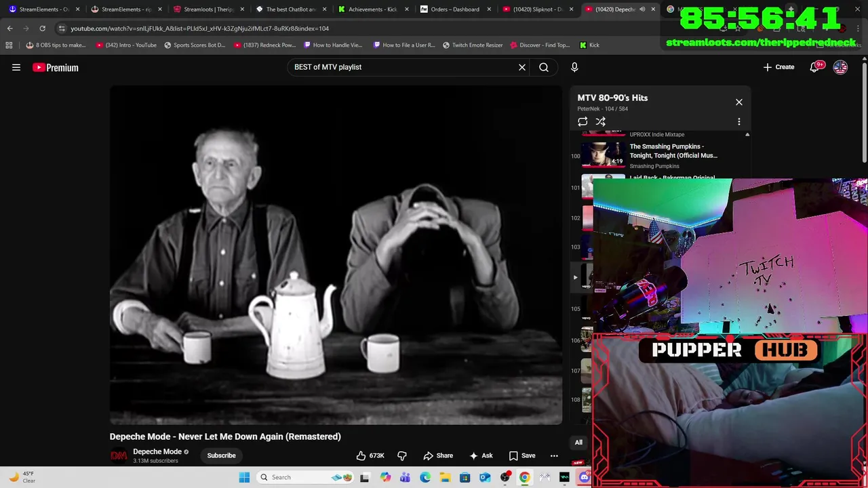Screen dimensions: 868x488
Task: Run search with magnifier button
Action: click(x=544, y=67)
